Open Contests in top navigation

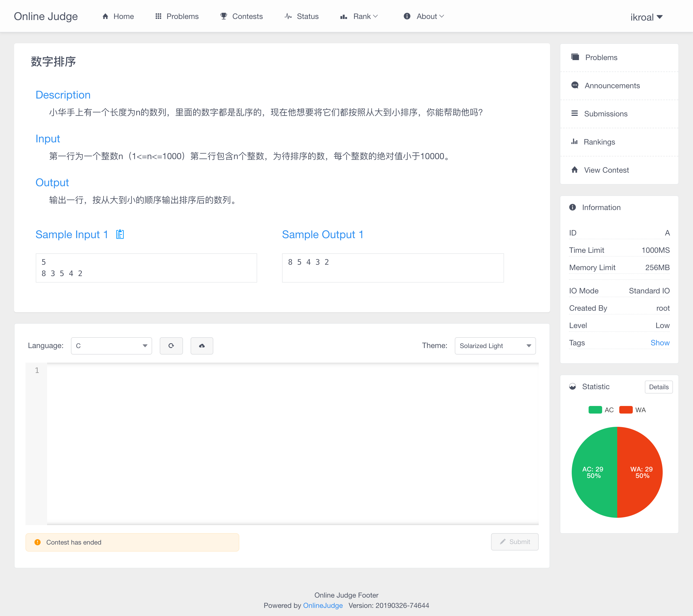coord(241,16)
